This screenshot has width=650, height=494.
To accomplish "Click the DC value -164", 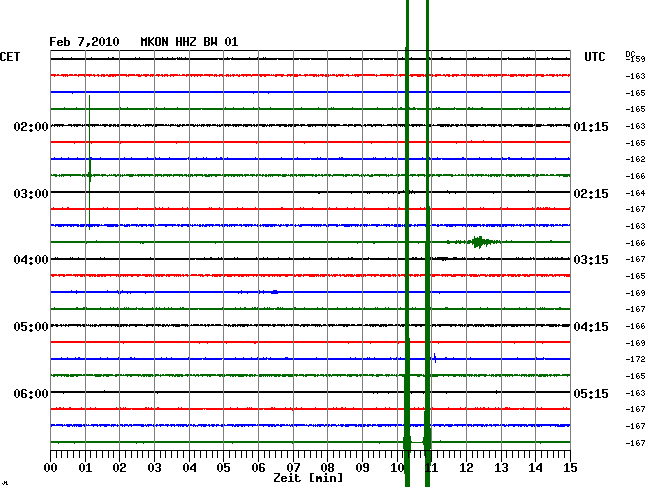I will coord(635,193).
